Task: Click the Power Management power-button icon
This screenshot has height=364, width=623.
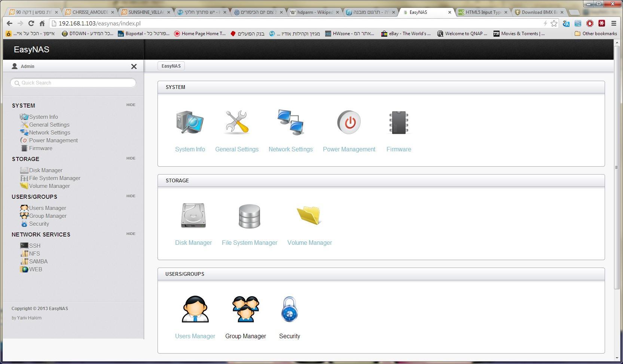Action: tap(348, 122)
